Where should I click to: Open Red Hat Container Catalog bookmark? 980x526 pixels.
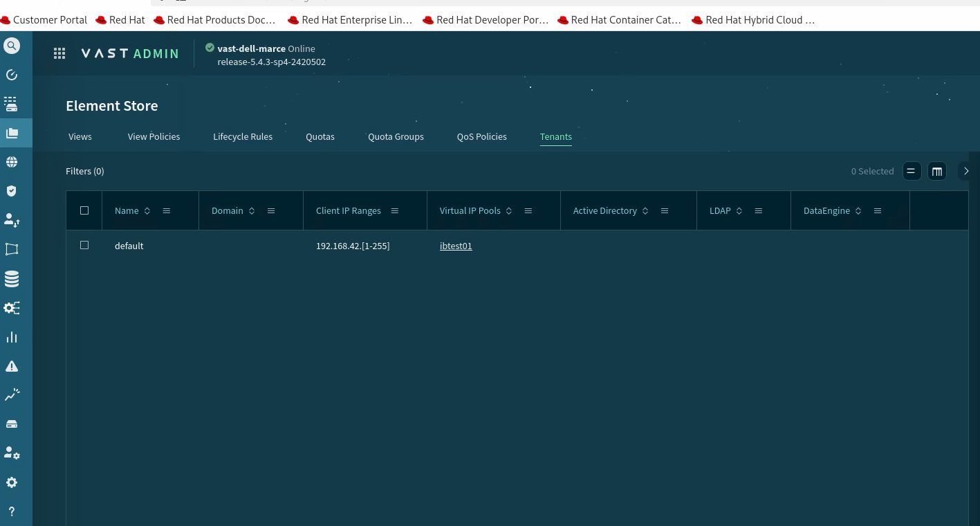pos(620,20)
